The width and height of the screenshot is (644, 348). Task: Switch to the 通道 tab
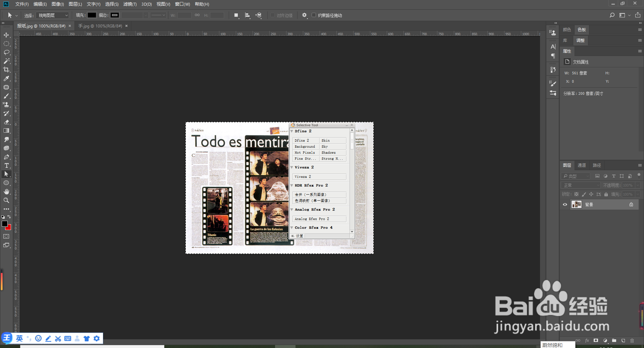pyautogui.click(x=582, y=165)
